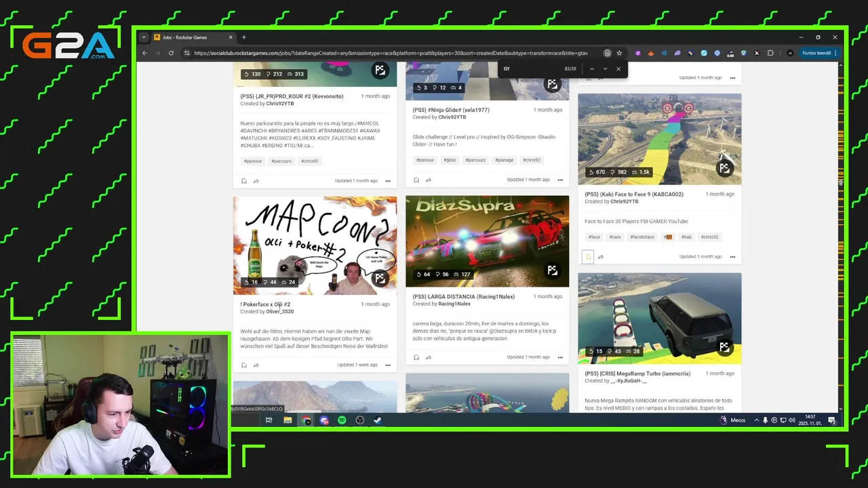Image resolution: width=868 pixels, height=488 pixels.
Task: Click the Meccs widget on taskbar
Action: pos(732,420)
